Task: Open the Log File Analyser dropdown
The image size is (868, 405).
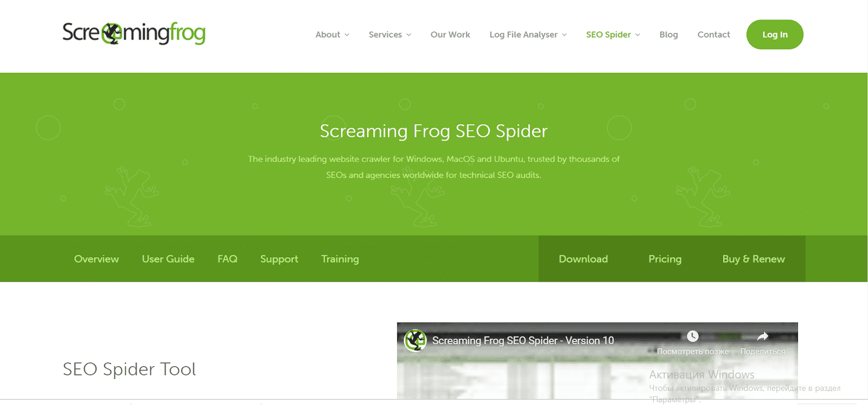Action: point(528,35)
